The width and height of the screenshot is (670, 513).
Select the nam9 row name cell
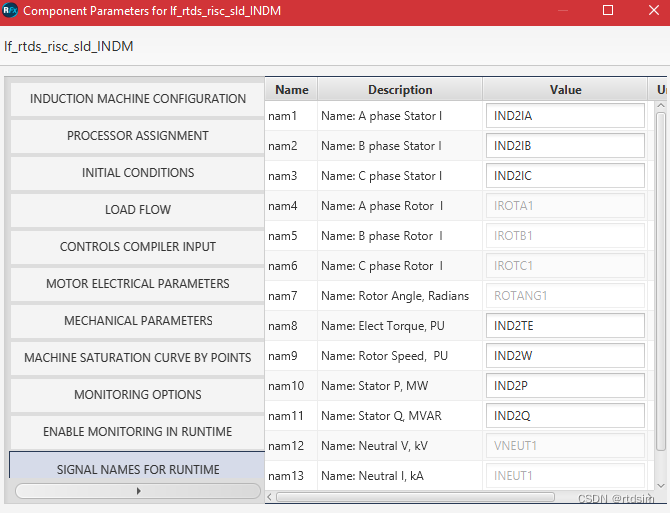pos(291,356)
